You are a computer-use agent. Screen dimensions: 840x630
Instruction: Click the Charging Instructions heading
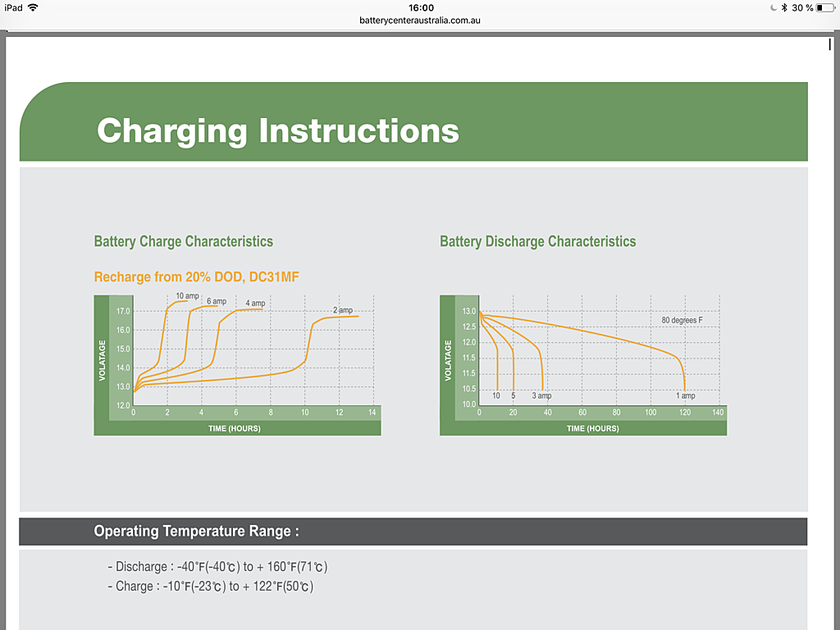coord(278,130)
